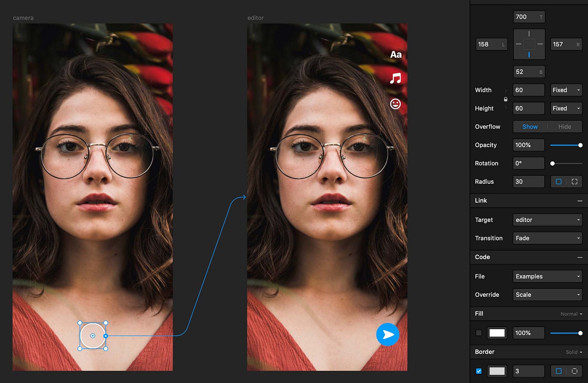
Task: Click the Aa text icon in editor frame
Action: pyautogui.click(x=396, y=55)
